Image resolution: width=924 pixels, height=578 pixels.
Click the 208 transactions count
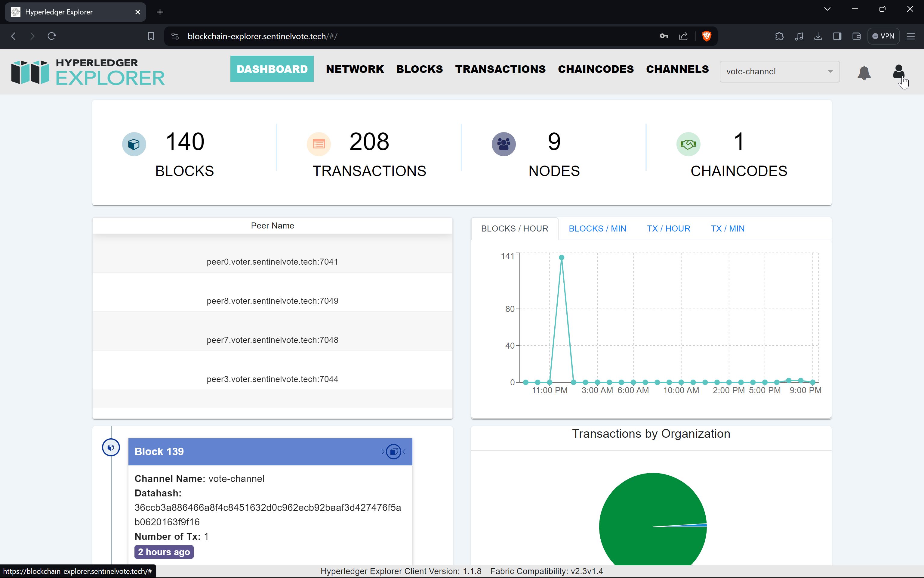pyautogui.click(x=369, y=141)
